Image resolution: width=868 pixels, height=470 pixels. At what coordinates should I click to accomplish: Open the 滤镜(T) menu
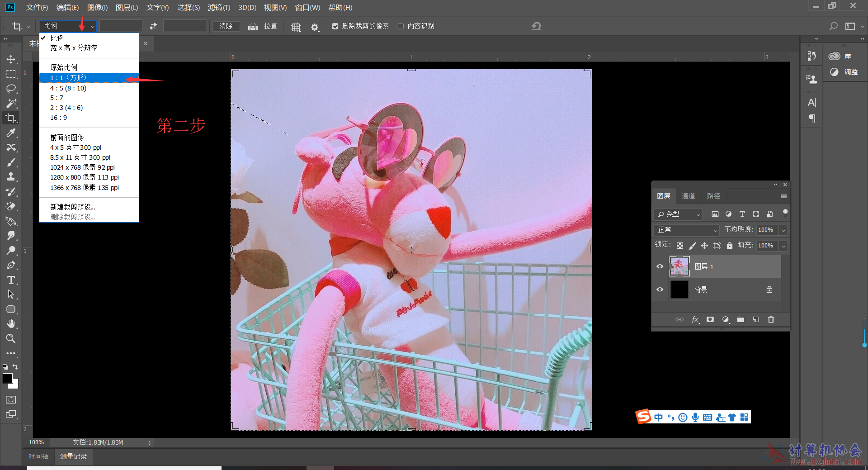219,8
